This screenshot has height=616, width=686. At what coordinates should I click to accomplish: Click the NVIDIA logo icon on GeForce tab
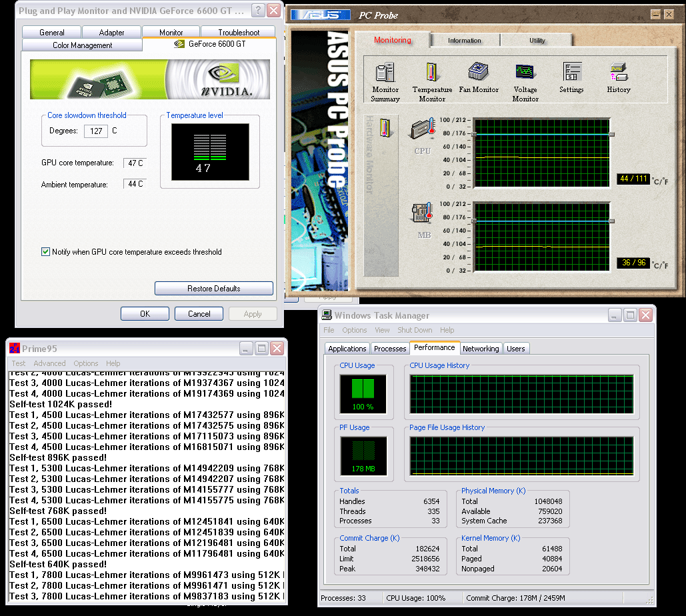179,44
